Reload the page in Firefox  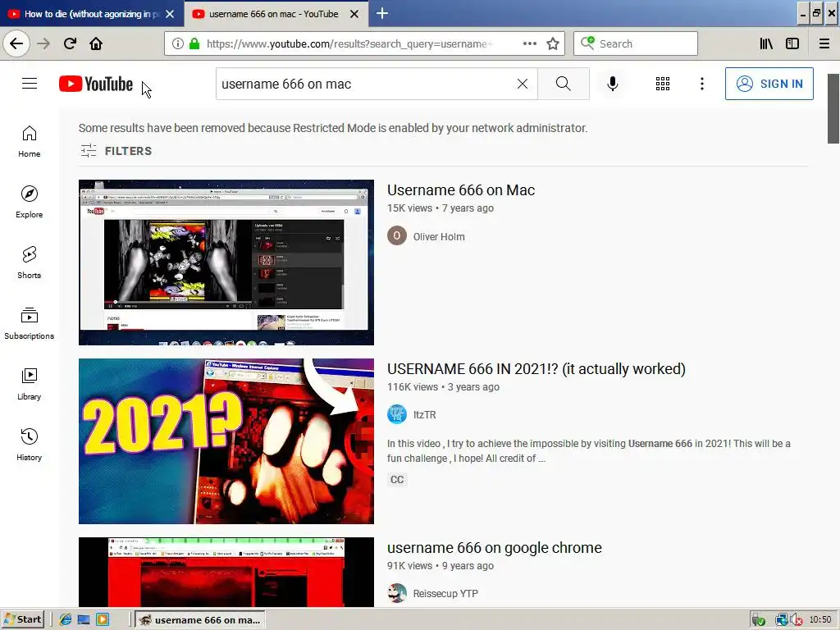coord(70,43)
